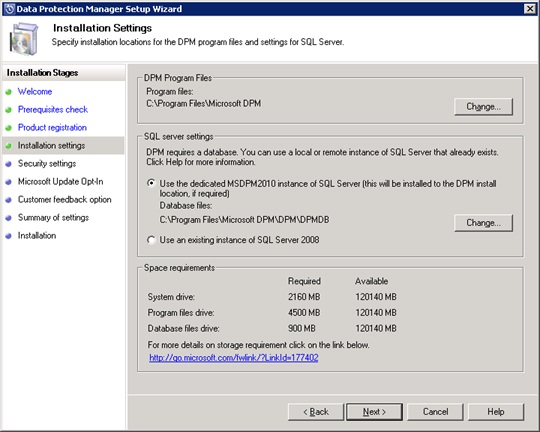Click the blue bullet beside Microsoft Update Opt-In
This screenshot has width=540, height=432.
[x=9, y=182]
